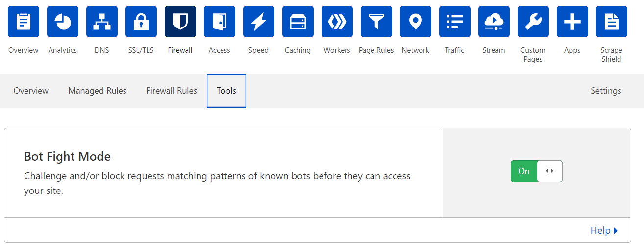Select the DNS network tree icon

tap(102, 22)
